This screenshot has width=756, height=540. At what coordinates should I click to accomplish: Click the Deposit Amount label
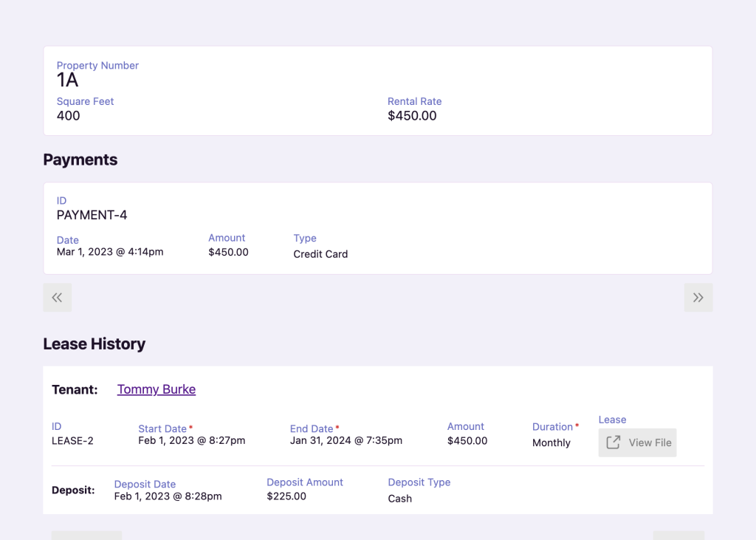pos(305,482)
